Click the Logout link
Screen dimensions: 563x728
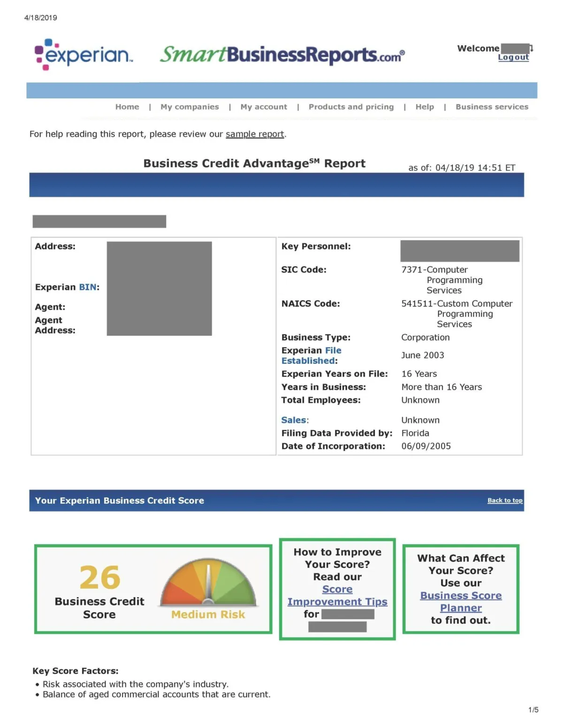[x=513, y=57]
